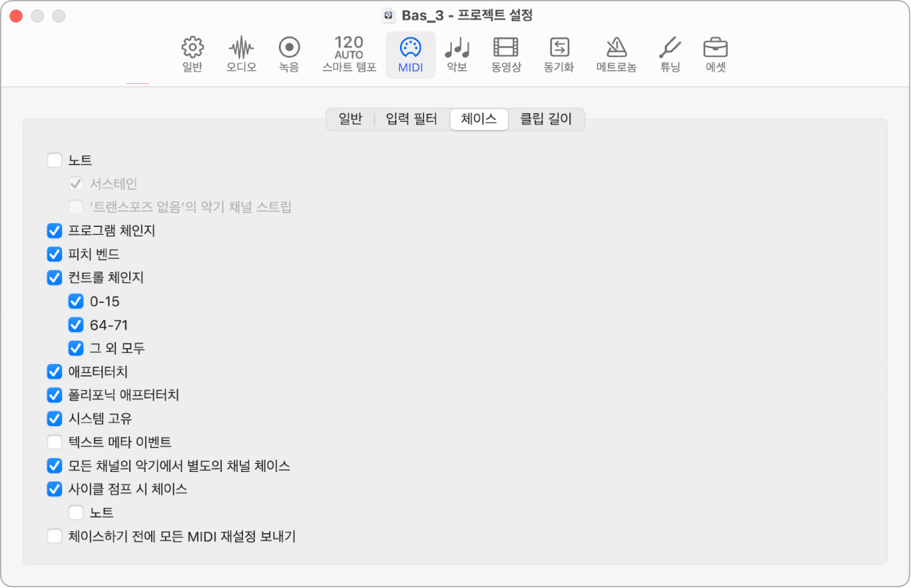
Task: Switch to the 클립 길이 tab
Action: point(546,120)
